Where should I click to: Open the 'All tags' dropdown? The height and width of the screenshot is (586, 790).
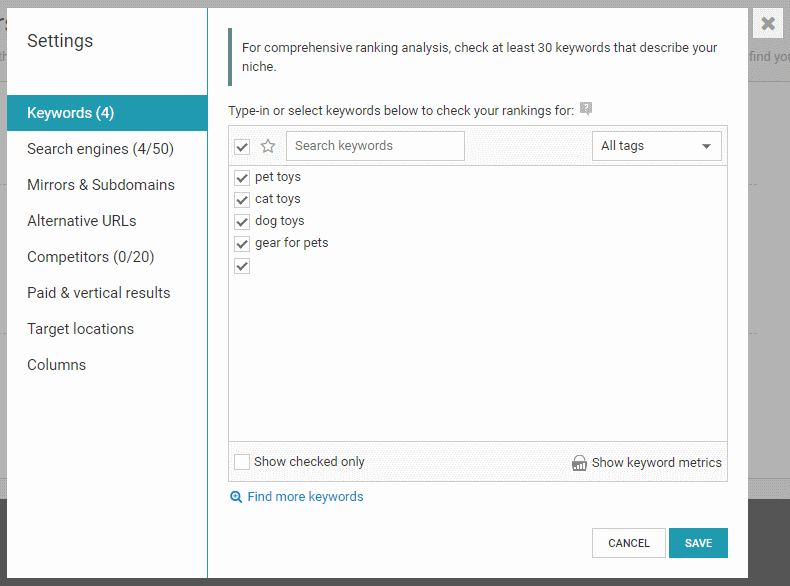(657, 146)
